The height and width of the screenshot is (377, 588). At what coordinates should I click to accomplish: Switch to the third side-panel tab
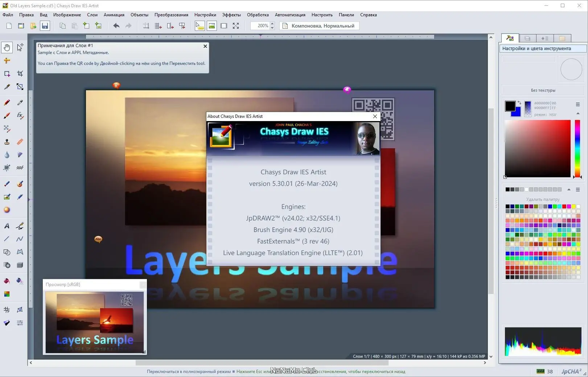tap(545, 38)
